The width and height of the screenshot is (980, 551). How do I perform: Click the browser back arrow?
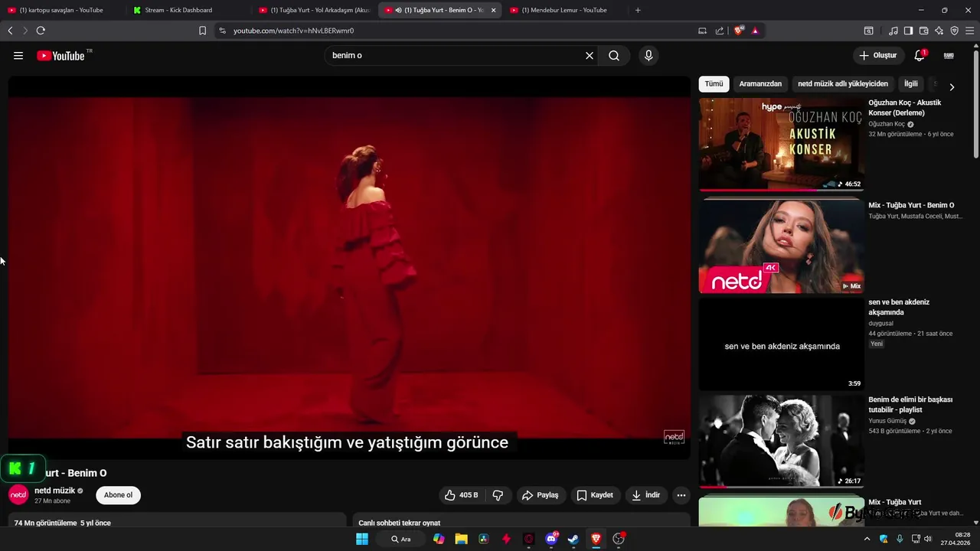[x=10, y=31]
